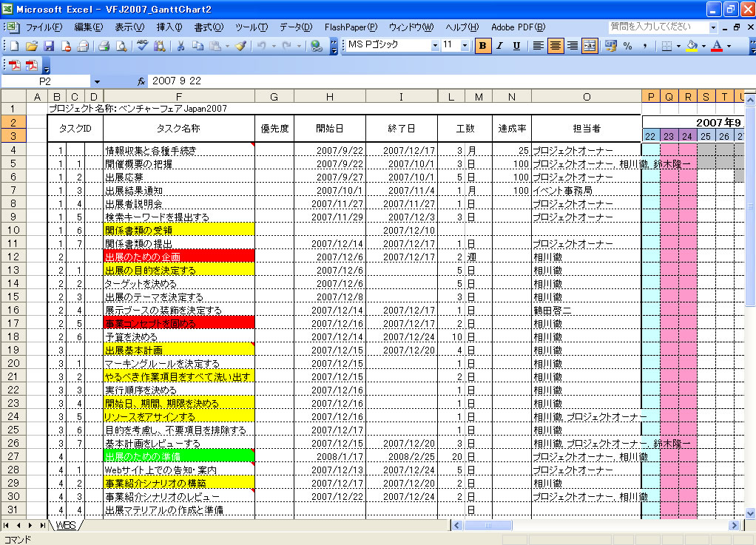Image resolution: width=756 pixels, height=545 pixels.
Task: Toggle italic formatting
Action: click(500, 46)
